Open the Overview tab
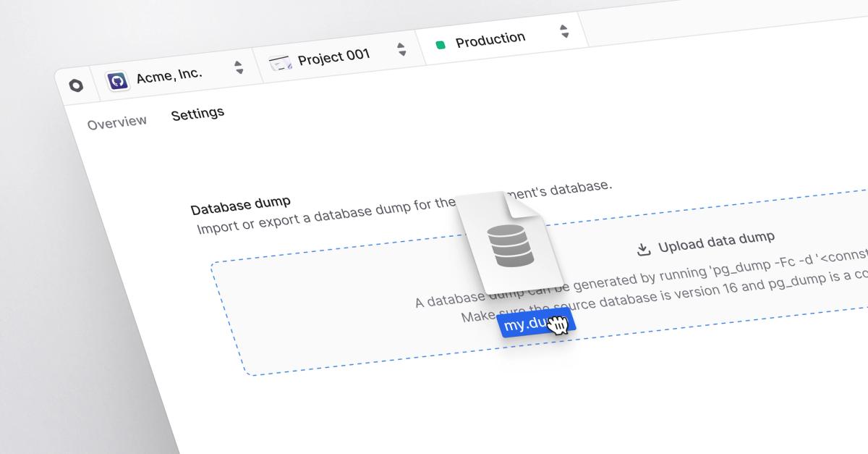 click(117, 122)
